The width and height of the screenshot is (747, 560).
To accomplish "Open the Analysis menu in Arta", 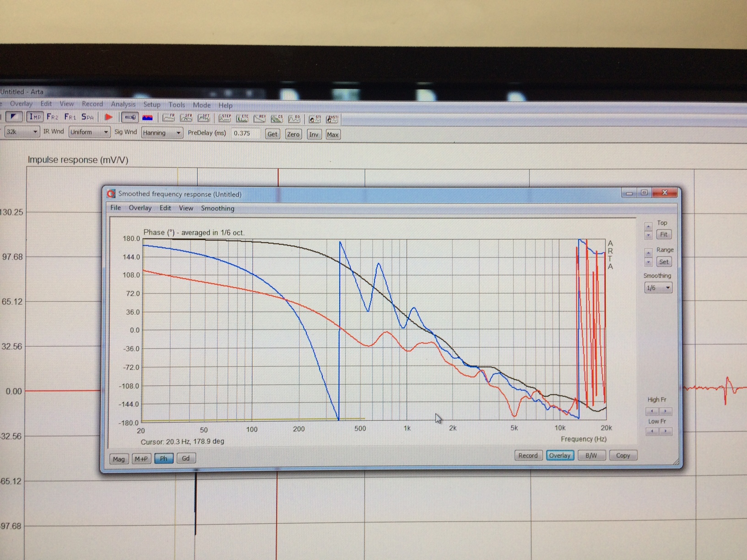I will [123, 104].
